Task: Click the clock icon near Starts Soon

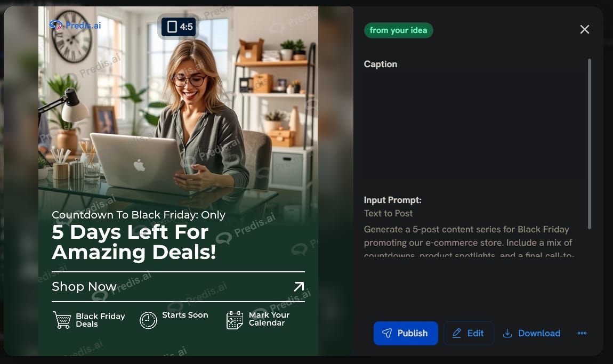Action: pos(148,320)
